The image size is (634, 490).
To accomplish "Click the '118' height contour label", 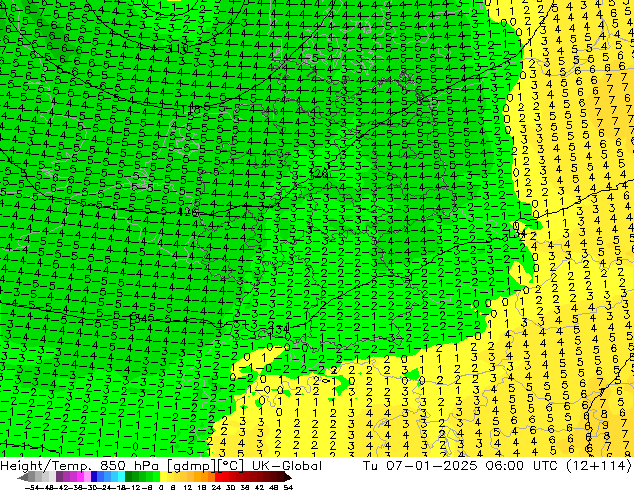I will [x=189, y=109].
